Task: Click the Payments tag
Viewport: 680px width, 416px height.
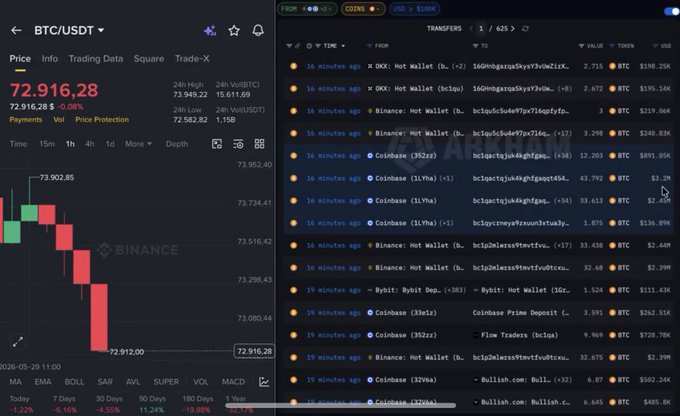Action: click(x=26, y=120)
